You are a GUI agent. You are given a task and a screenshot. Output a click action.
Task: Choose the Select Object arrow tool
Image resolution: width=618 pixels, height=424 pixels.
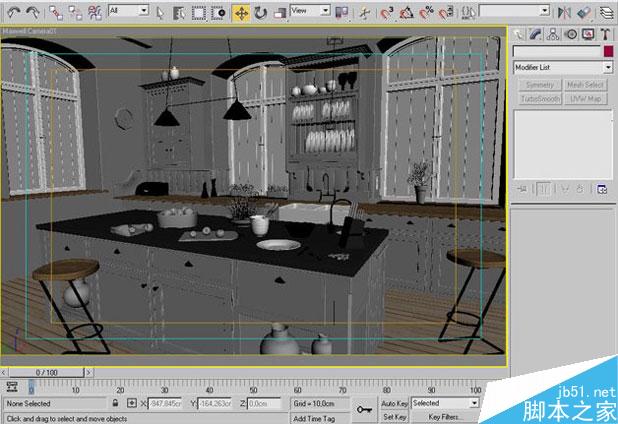160,13
